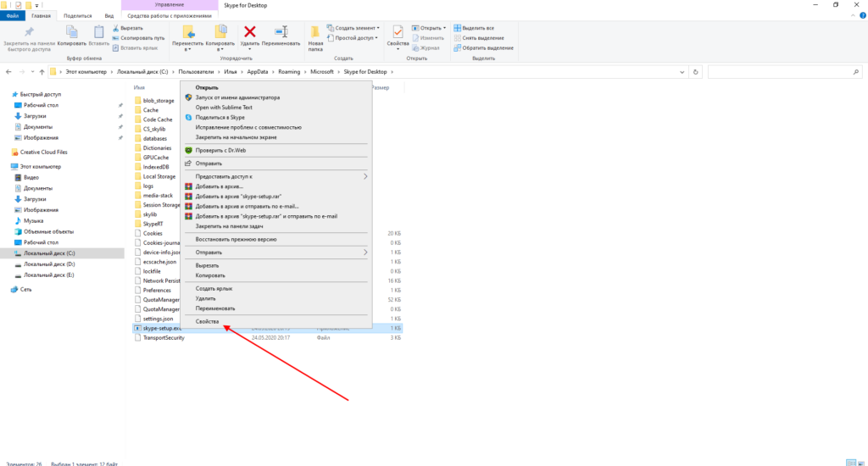
Task: Select Быстрый доступ in navigation pane
Action: 41,94
